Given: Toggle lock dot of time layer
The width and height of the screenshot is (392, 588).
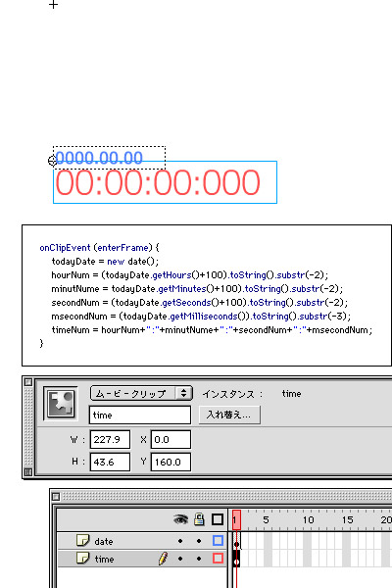Looking at the screenshot, I should click(x=199, y=559).
